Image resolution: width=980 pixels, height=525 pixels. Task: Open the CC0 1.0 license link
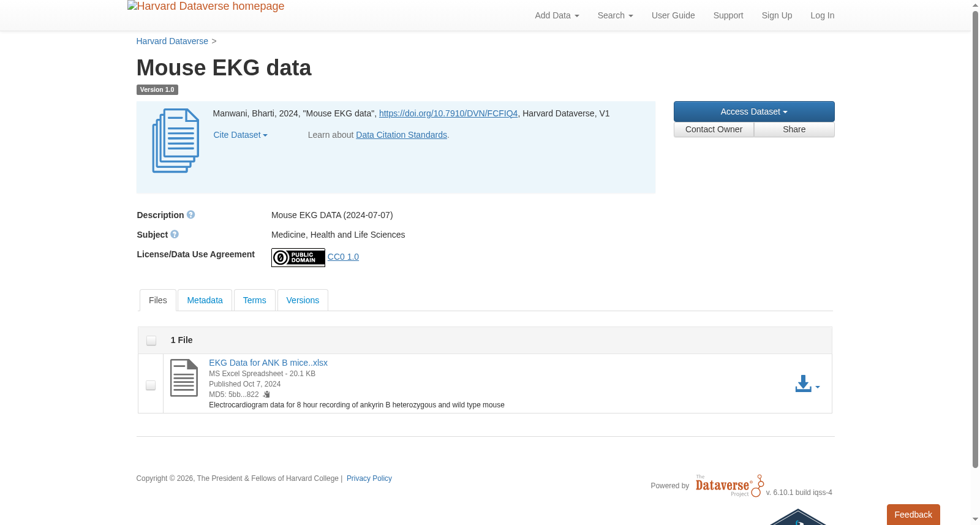[x=343, y=257]
